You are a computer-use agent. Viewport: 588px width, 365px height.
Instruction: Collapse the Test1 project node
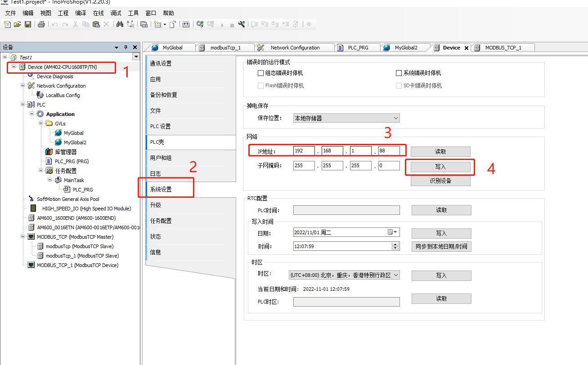[5, 58]
